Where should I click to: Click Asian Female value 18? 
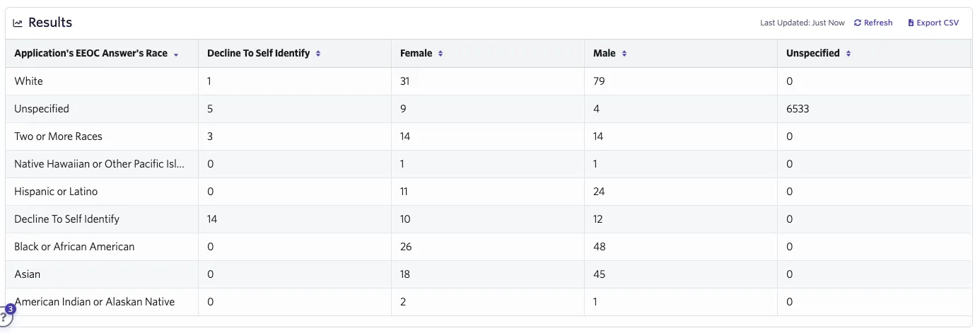pos(405,274)
